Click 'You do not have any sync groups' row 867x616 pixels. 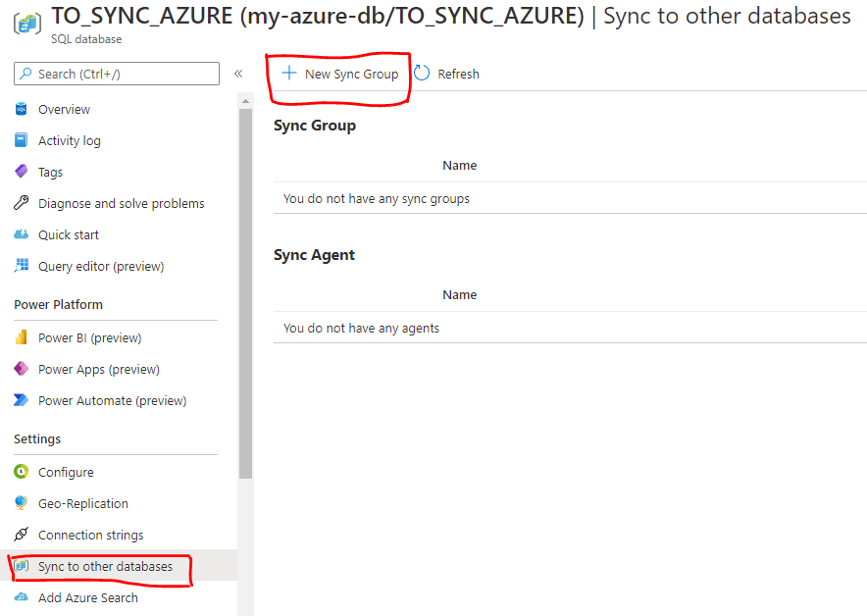tap(570, 198)
